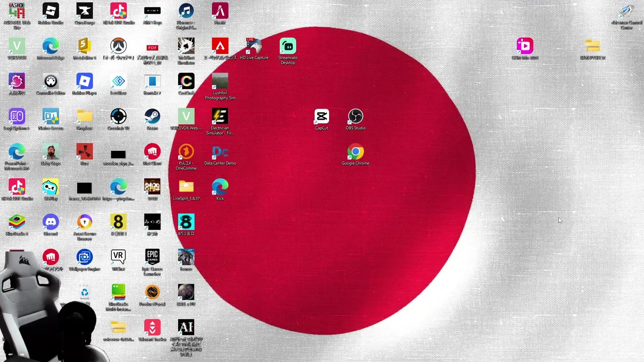This screenshot has height=362, width=644.
Task: Select the AIM1 Keys desktop icon
Action: click(x=152, y=11)
